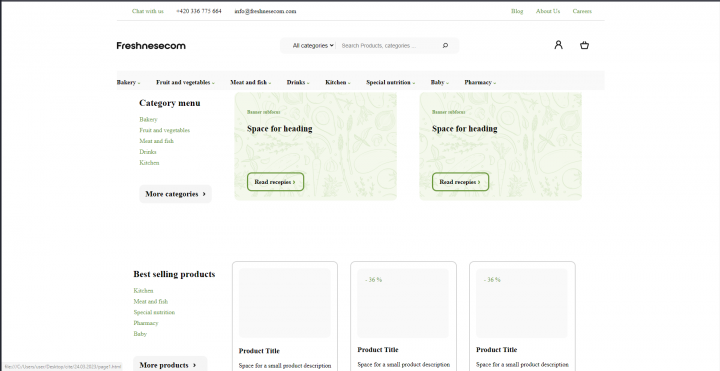
Task: Click Read recepies in the left banner
Action: [276, 182]
